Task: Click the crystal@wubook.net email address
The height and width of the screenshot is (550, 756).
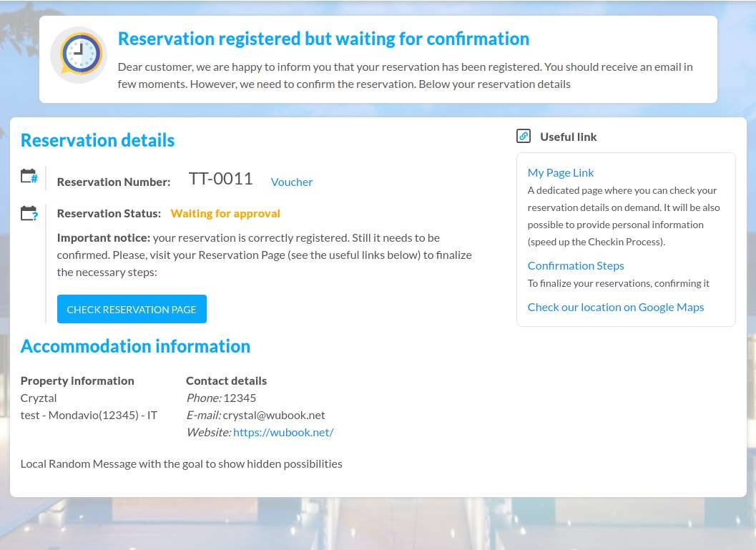Action: pyautogui.click(x=273, y=415)
